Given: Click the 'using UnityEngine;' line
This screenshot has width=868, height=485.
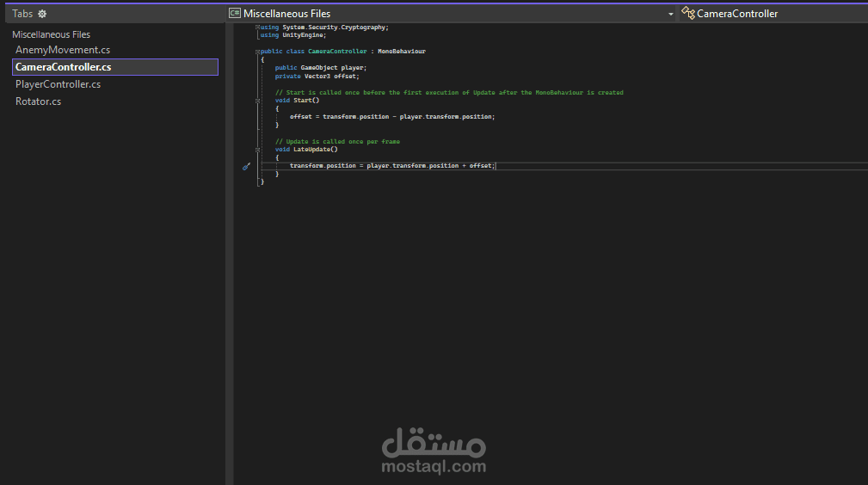Looking at the screenshot, I should [x=293, y=35].
